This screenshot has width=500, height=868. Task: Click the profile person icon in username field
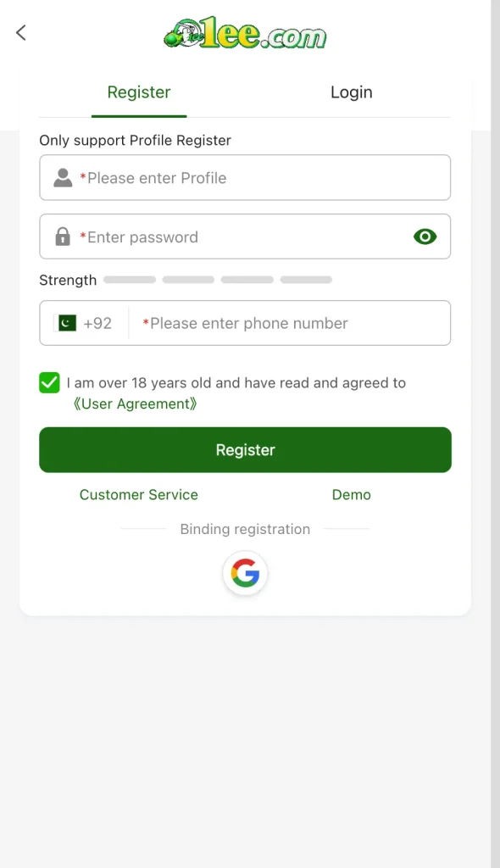[63, 177]
